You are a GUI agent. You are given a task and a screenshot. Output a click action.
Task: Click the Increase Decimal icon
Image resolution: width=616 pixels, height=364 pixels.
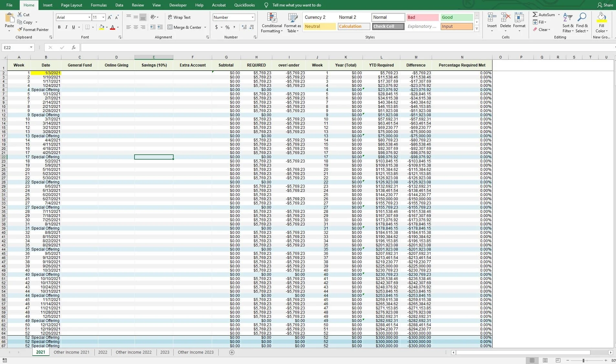point(243,27)
